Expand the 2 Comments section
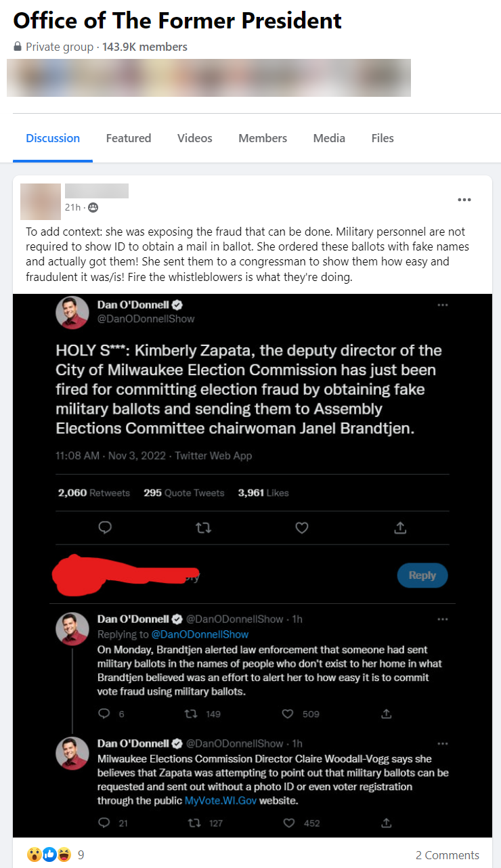 448,854
